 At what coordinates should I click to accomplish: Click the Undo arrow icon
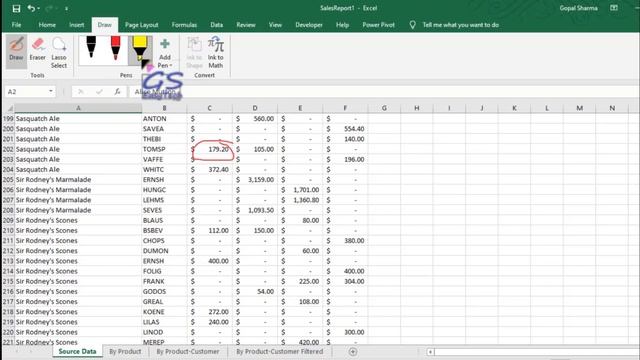coord(31,8)
